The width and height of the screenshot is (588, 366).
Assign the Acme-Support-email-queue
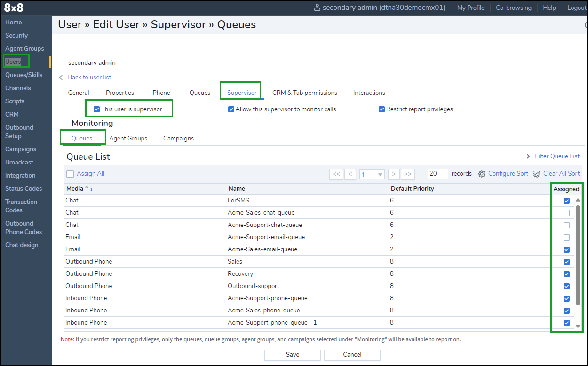click(x=566, y=237)
